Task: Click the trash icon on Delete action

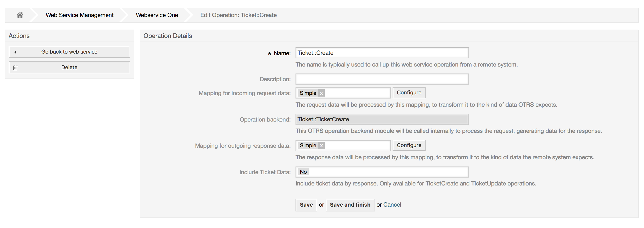Action: 15,67
